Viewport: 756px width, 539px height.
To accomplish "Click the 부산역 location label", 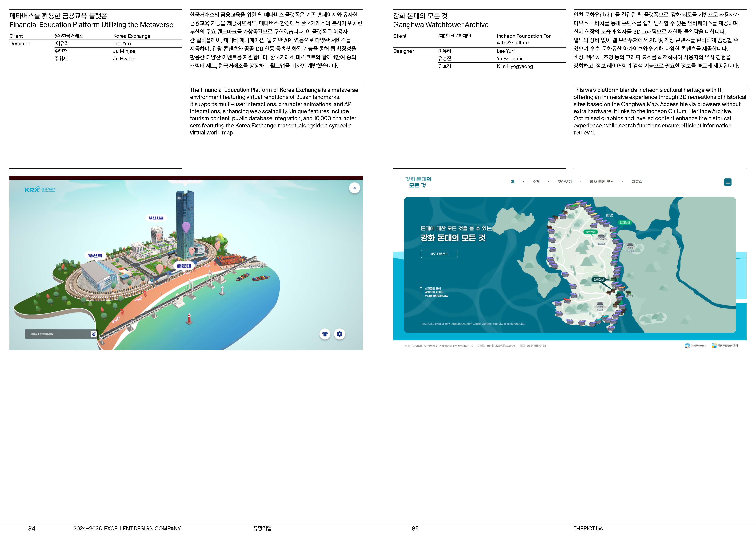I will point(95,255).
